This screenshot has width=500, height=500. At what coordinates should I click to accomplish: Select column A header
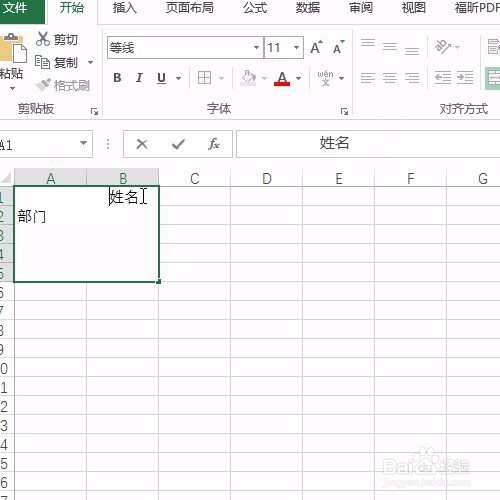point(51,179)
